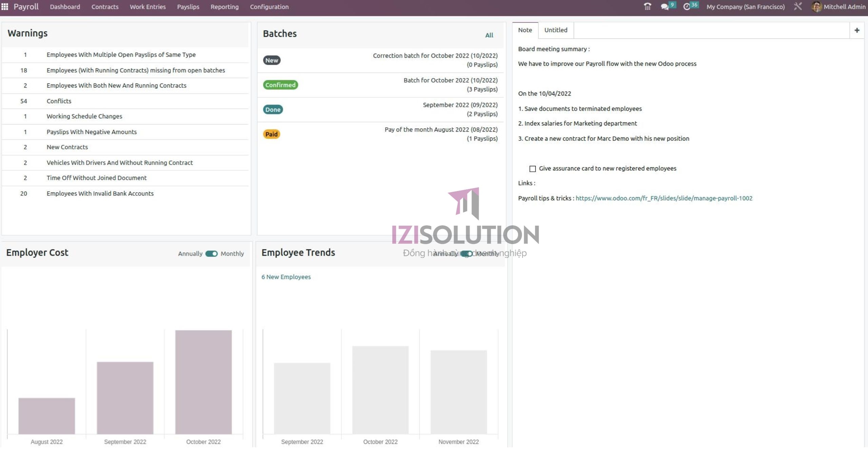Click Mitchell Admin avatar picture
The image size is (868, 471).
(816, 7)
